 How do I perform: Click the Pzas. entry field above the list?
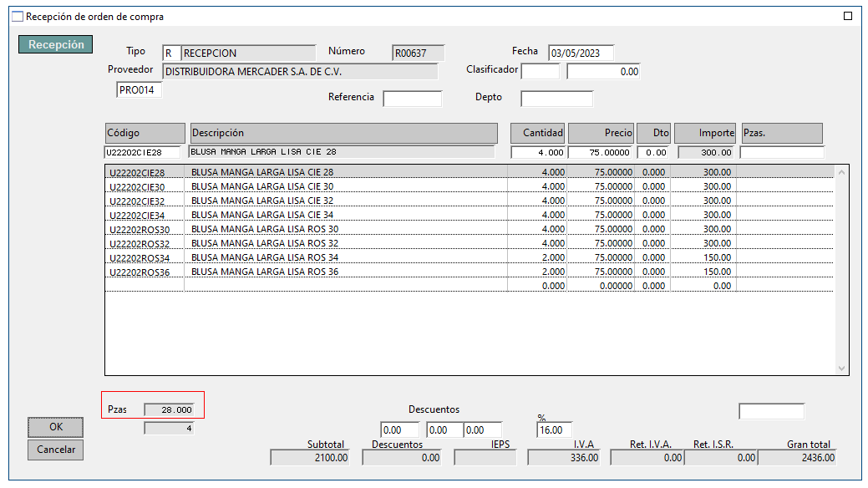pyautogui.click(x=782, y=152)
